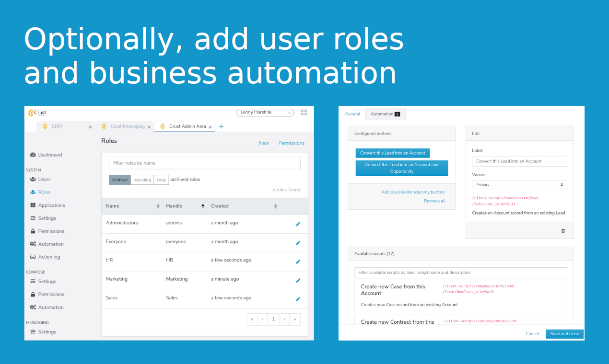The image size is (609, 364).
Task: Click Convert Lead into Account and Opportunity button
Action: (402, 168)
